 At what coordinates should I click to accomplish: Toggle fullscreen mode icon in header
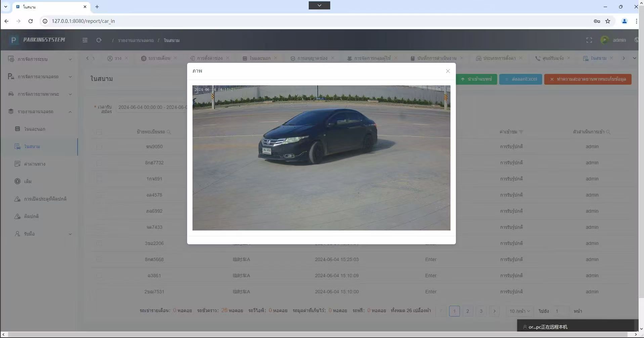(x=589, y=40)
